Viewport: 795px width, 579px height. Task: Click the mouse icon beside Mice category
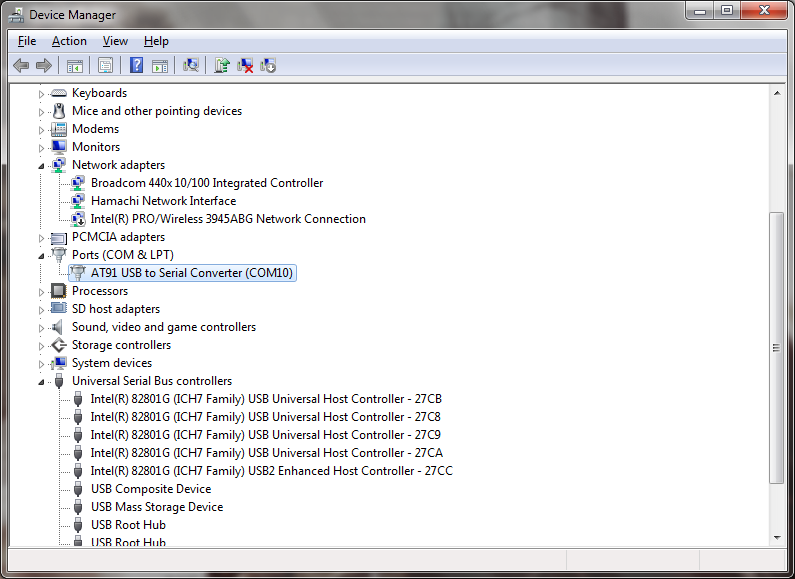[x=59, y=111]
